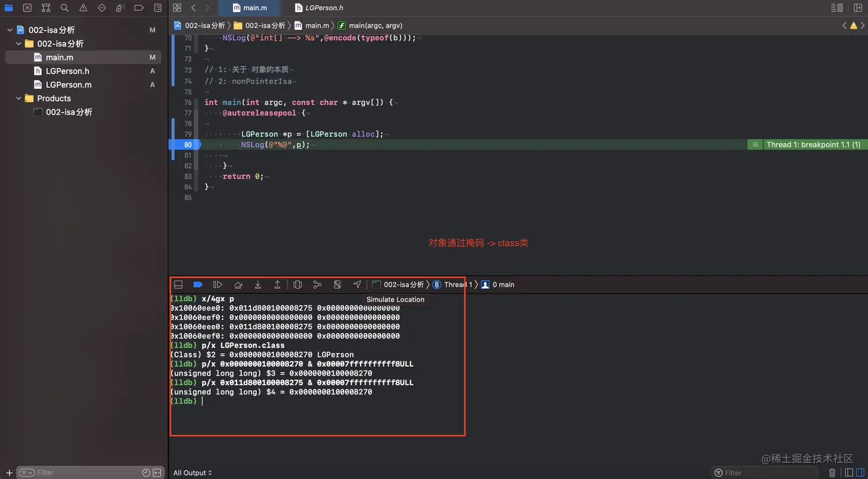The image size is (868, 479).
Task: Click 002-isa分析 project in jump bar
Action: tap(200, 25)
